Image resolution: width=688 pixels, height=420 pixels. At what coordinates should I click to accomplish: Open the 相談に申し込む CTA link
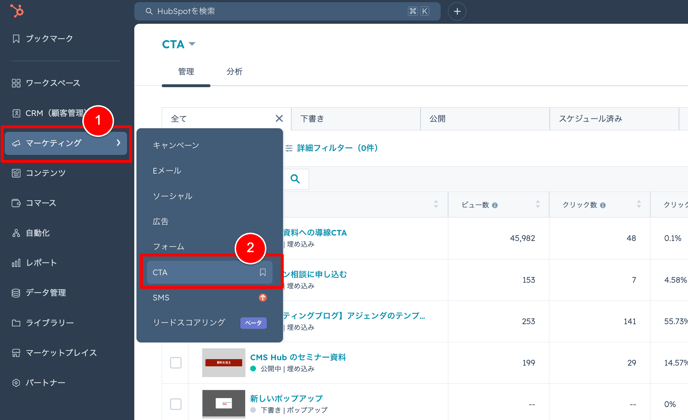(x=315, y=274)
